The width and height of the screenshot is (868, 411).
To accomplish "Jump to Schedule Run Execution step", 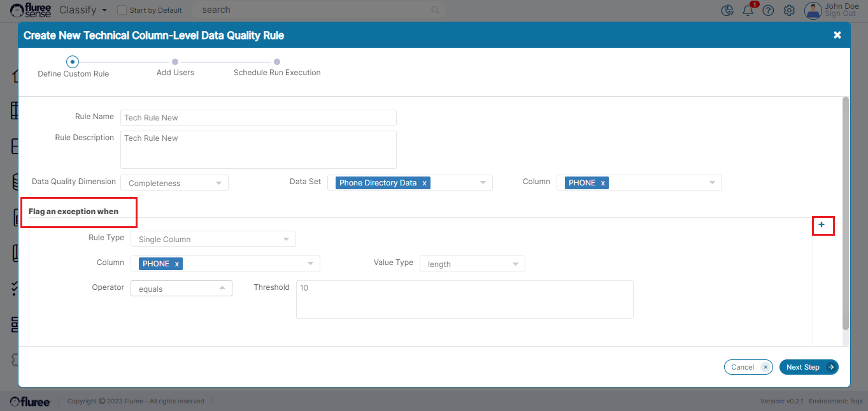I will tap(277, 62).
